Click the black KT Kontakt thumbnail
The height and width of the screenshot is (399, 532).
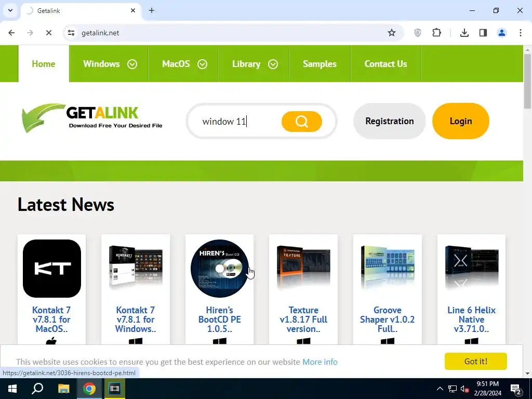[52, 269]
